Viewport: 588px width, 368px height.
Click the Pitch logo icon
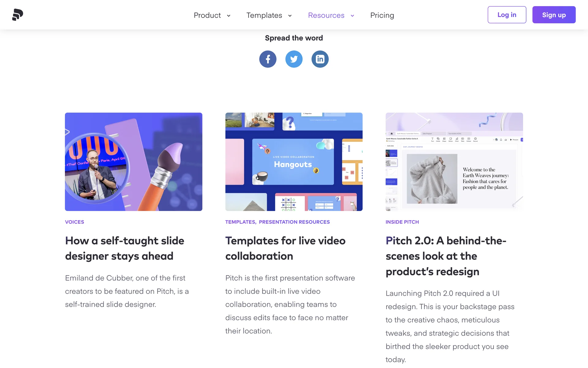(18, 15)
